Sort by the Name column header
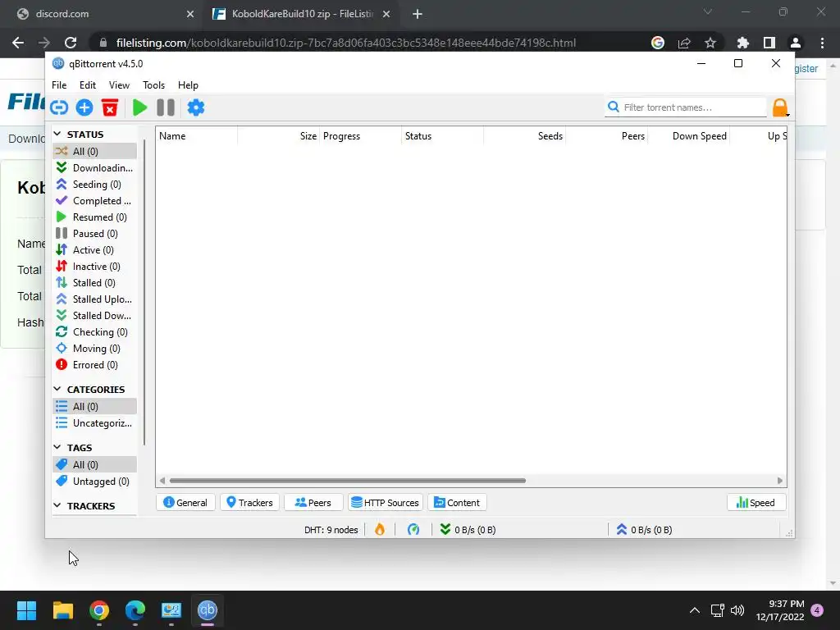Viewport: 840px width, 630px height. point(197,136)
